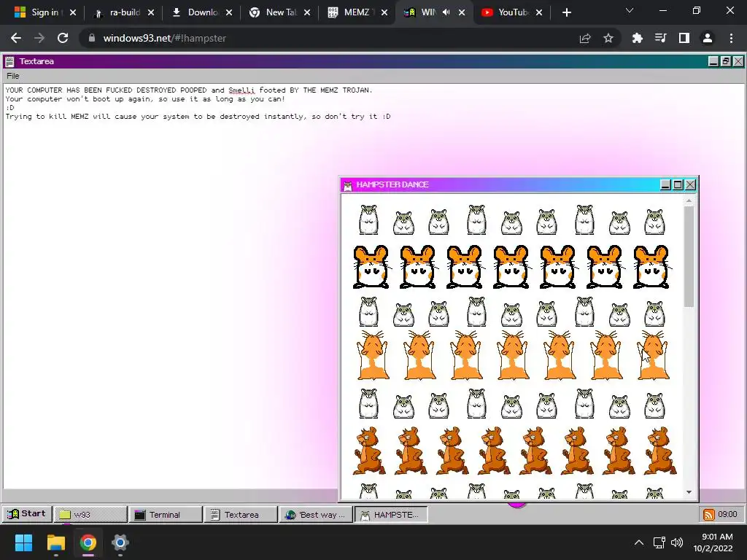Click the Textarea window notepad icon

(x=9, y=61)
